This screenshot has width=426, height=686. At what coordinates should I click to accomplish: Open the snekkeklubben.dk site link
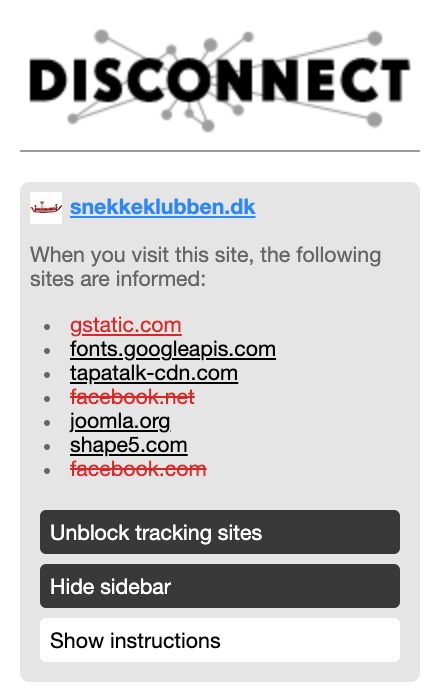click(163, 207)
